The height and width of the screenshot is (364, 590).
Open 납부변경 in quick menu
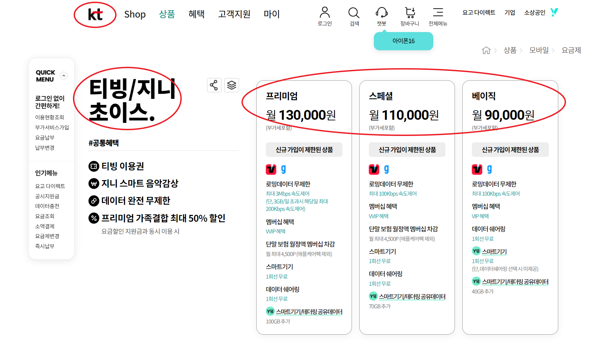45,148
